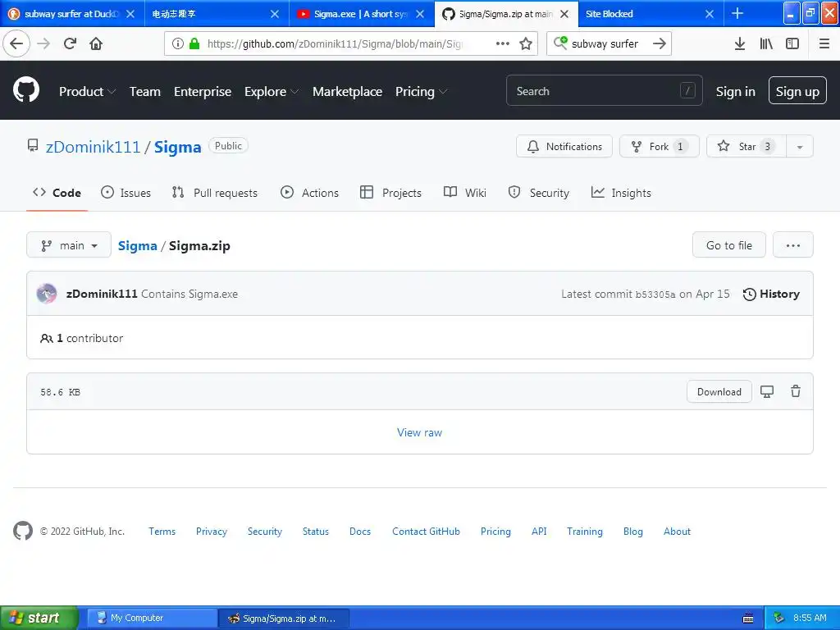The height and width of the screenshot is (630, 840).
Task: Open the browser Downloads panel
Action: point(740,43)
